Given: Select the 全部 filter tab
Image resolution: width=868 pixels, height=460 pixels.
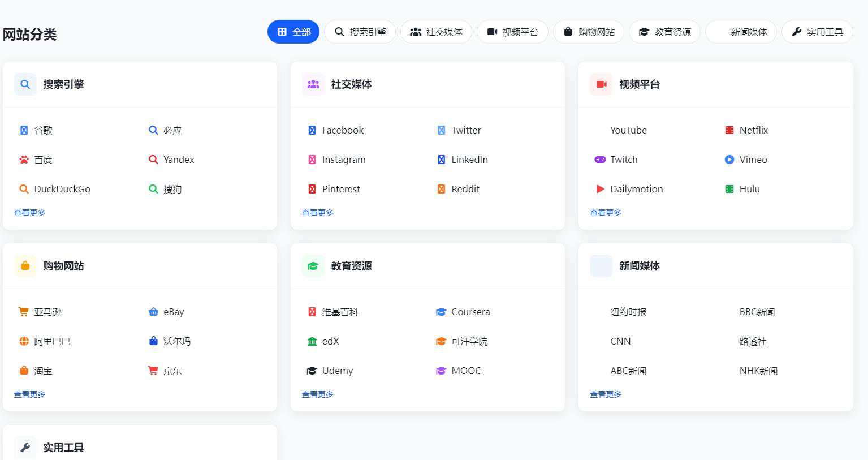Looking at the screenshot, I should point(293,32).
